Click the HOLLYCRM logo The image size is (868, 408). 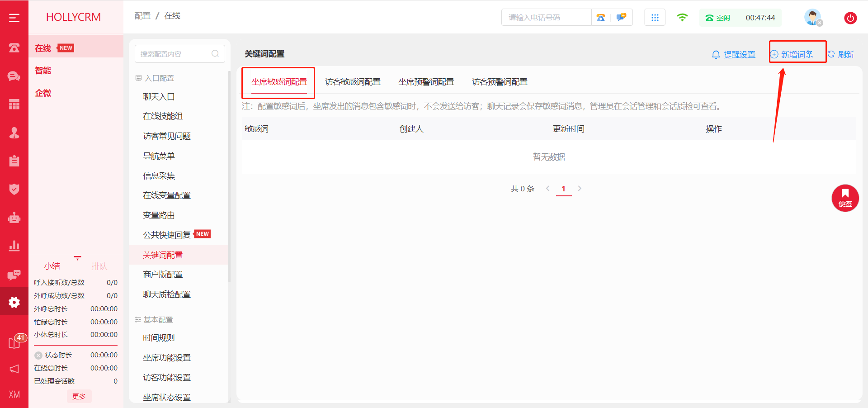[x=73, y=17]
